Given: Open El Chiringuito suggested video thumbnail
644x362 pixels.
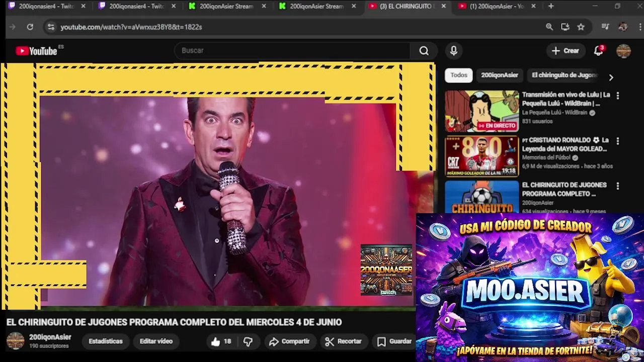Looking at the screenshot, I should pyautogui.click(x=481, y=197).
